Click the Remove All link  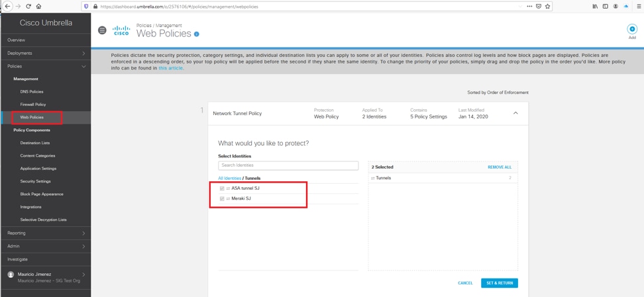pos(500,167)
